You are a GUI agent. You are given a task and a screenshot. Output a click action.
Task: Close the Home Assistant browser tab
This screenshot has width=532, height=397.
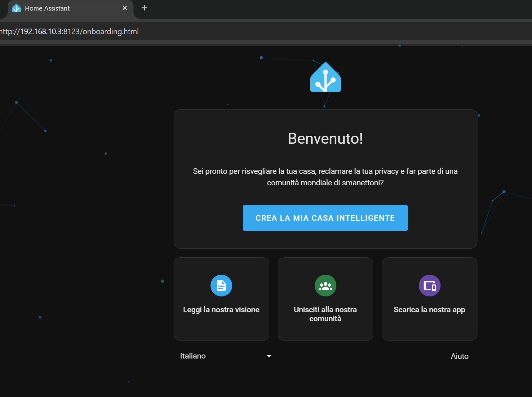pyautogui.click(x=125, y=8)
